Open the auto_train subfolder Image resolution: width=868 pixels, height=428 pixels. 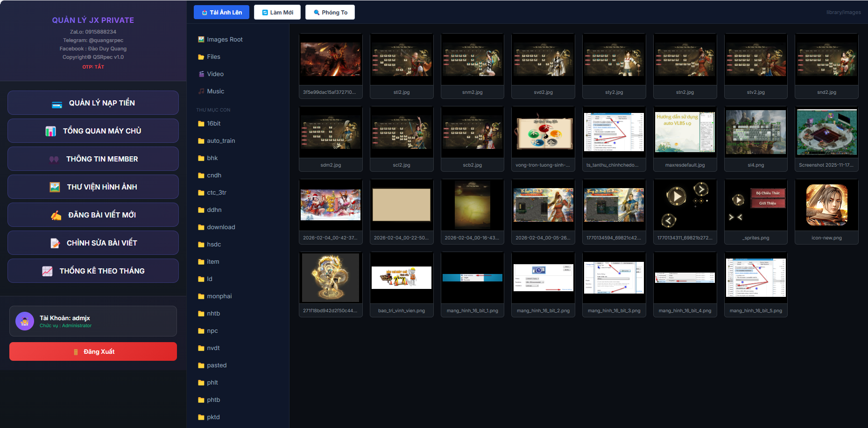(220, 141)
